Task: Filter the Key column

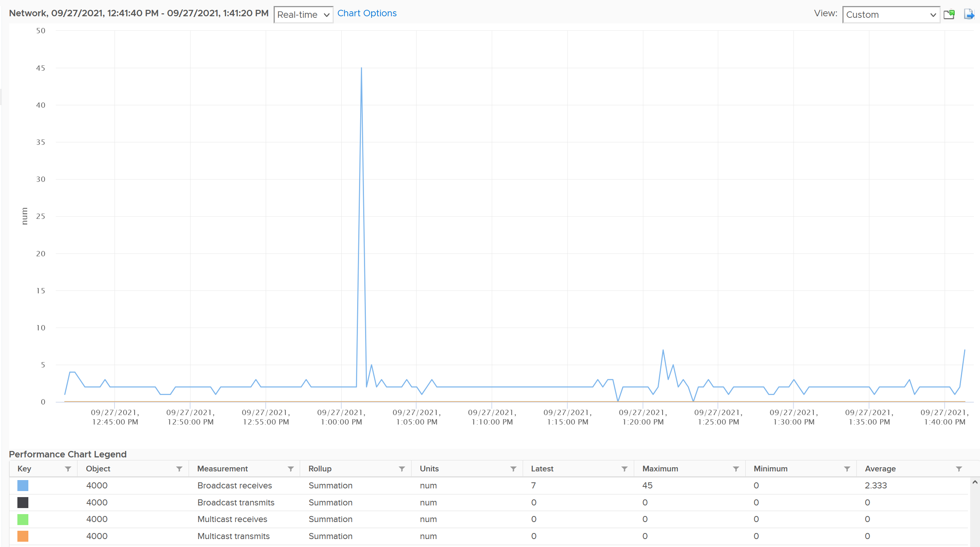Action: click(x=68, y=469)
